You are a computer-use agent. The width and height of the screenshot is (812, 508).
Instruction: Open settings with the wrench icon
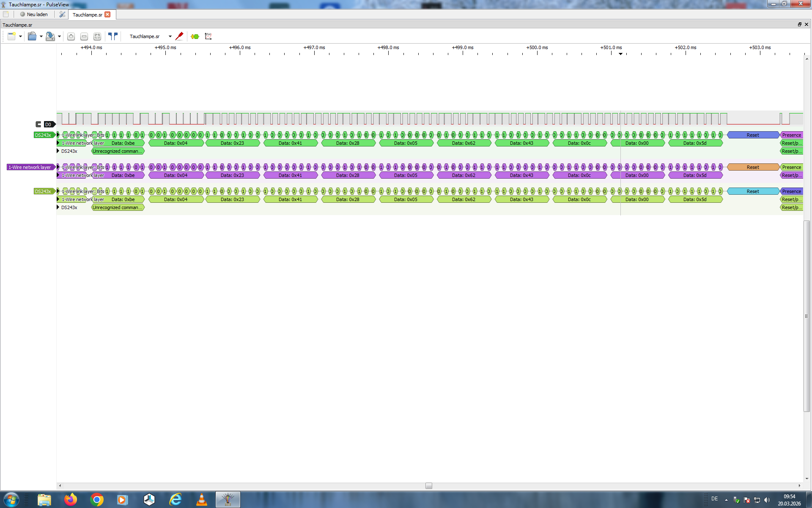point(62,14)
